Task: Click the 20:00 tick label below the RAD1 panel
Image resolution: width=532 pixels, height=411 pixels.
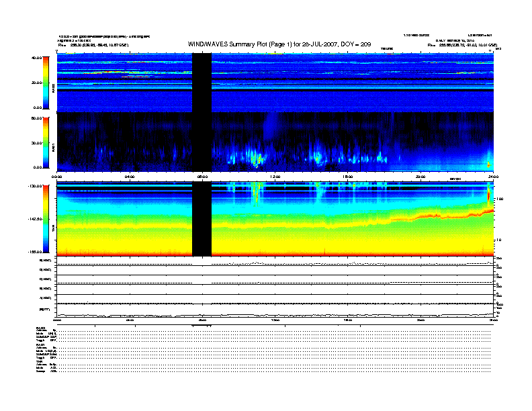Action: tap(420, 177)
